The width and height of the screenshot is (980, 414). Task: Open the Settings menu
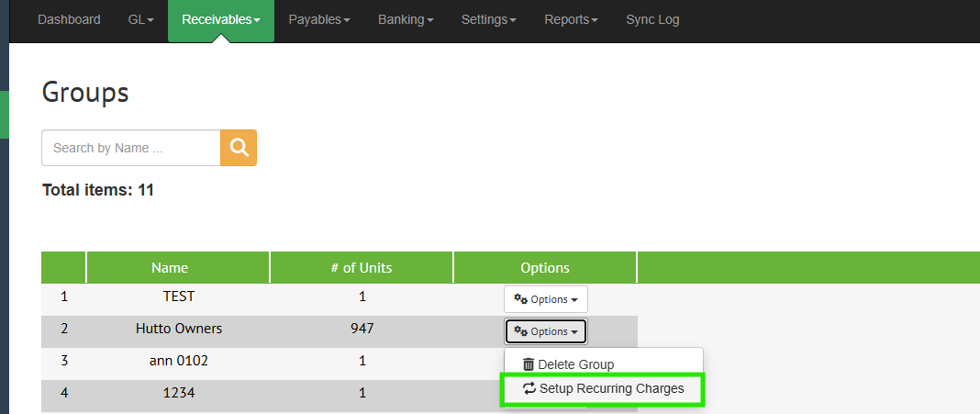click(488, 19)
